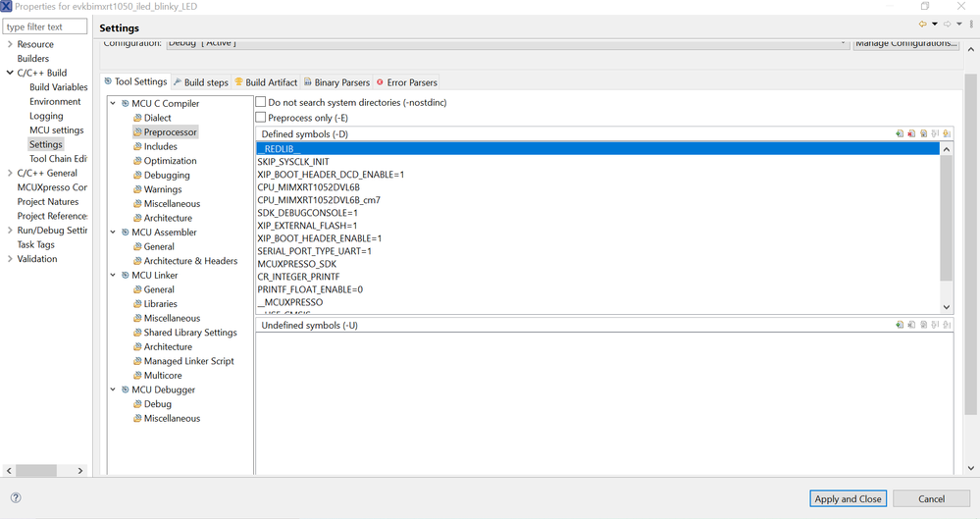Switch to the Binary Parsers tab
Screen dimensions: 980x519
[336, 81]
